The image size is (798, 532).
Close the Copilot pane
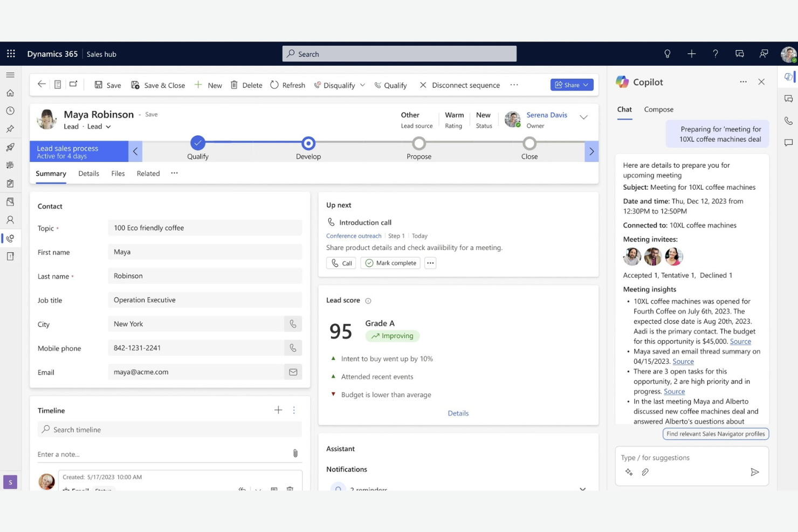(x=761, y=82)
